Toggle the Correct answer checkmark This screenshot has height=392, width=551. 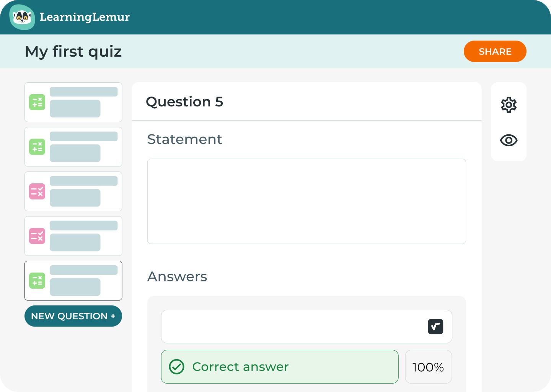[x=279, y=367]
